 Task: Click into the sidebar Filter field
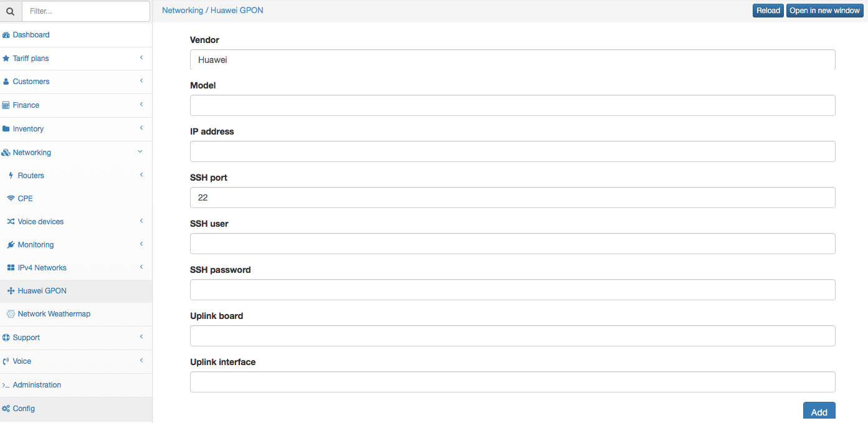pyautogui.click(x=86, y=11)
